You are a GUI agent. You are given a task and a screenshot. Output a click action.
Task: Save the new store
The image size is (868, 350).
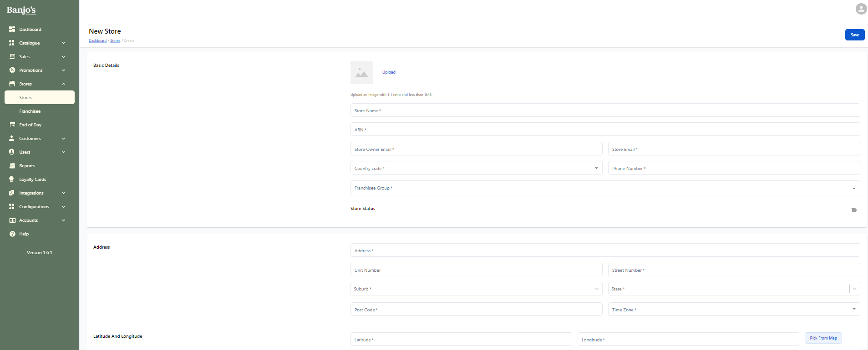pyautogui.click(x=854, y=35)
